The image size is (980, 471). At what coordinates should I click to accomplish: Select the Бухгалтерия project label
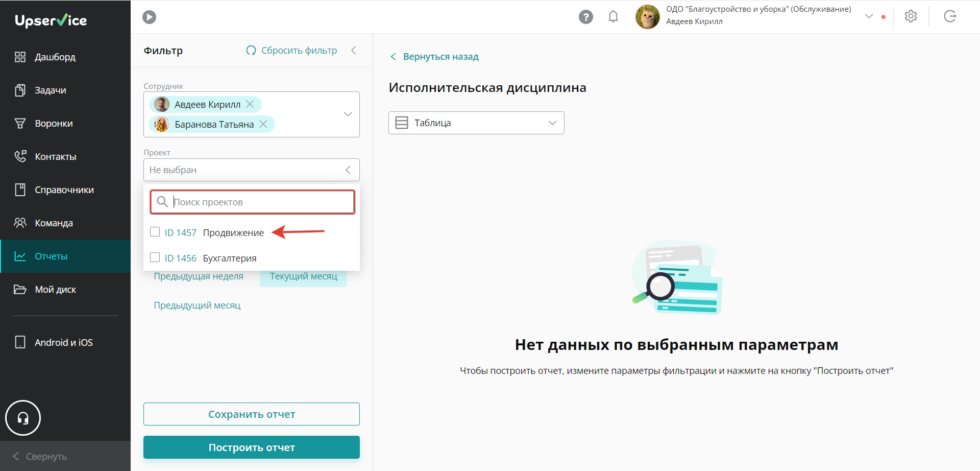(x=230, y=258)
